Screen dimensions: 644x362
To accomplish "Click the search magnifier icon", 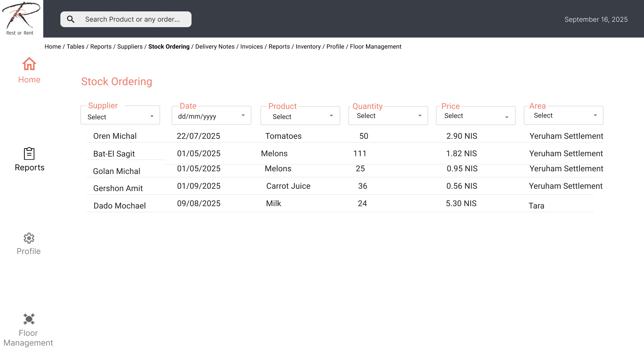I will (71, 19).
